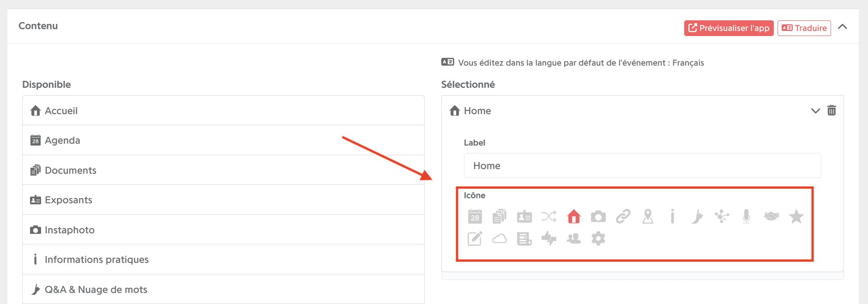This screenshot has height=304, width=868.
Task: Choose the pencil edit icon in Icône picker
Action: [x=475, y=238]
